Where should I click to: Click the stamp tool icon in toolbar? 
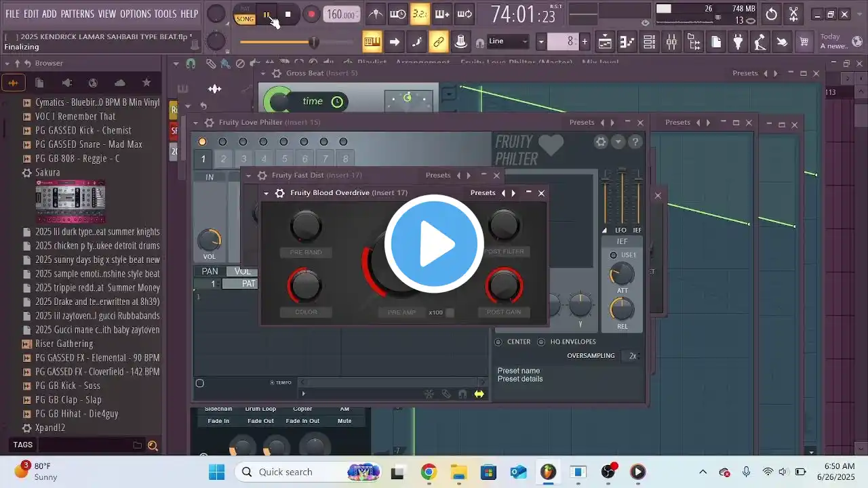(460, 42)
